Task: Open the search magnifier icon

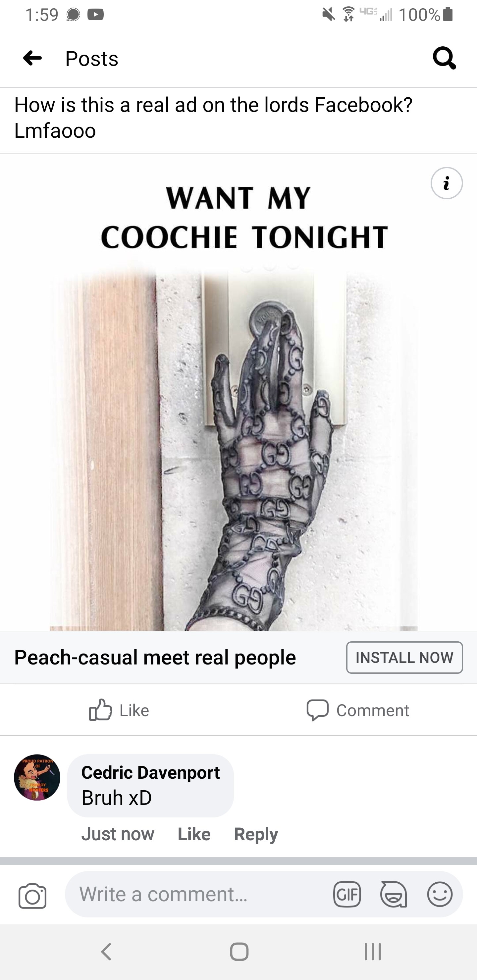Action: 444,58
